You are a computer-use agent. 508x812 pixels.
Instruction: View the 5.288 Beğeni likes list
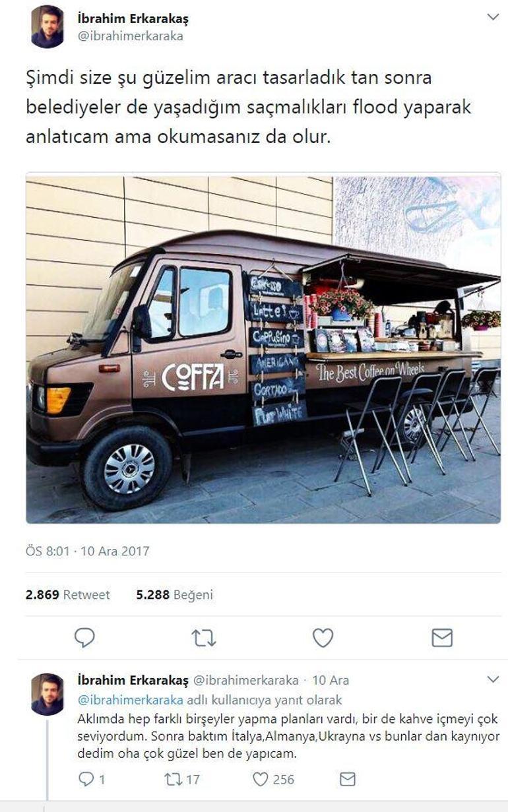coord(175,594)
